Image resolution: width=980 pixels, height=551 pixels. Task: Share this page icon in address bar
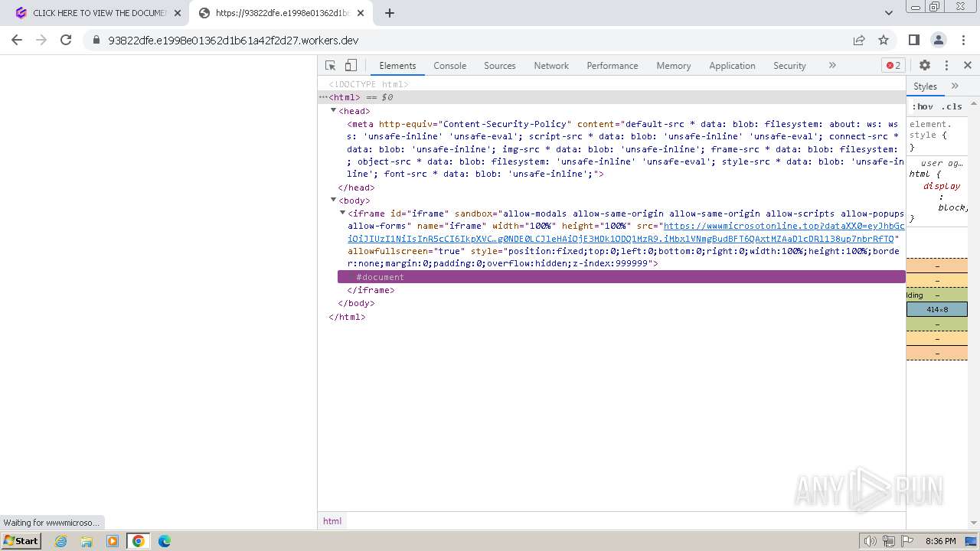click(859, 40)
